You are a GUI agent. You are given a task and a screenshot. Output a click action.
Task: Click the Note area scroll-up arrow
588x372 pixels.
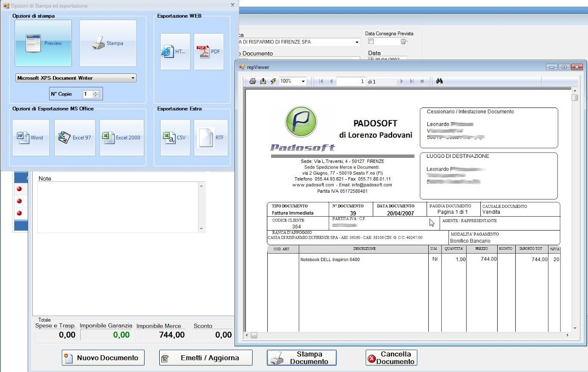pyautogui.click(x=201, y=186)
